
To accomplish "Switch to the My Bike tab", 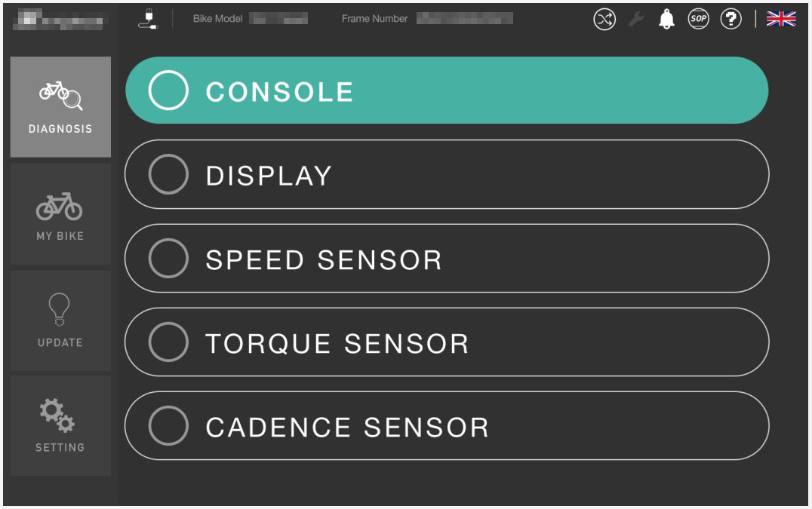I will [60, 214].
